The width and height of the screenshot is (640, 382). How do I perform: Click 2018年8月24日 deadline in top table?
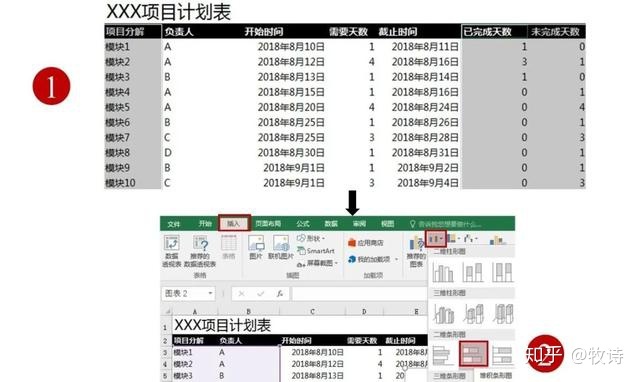coord(425,107)
